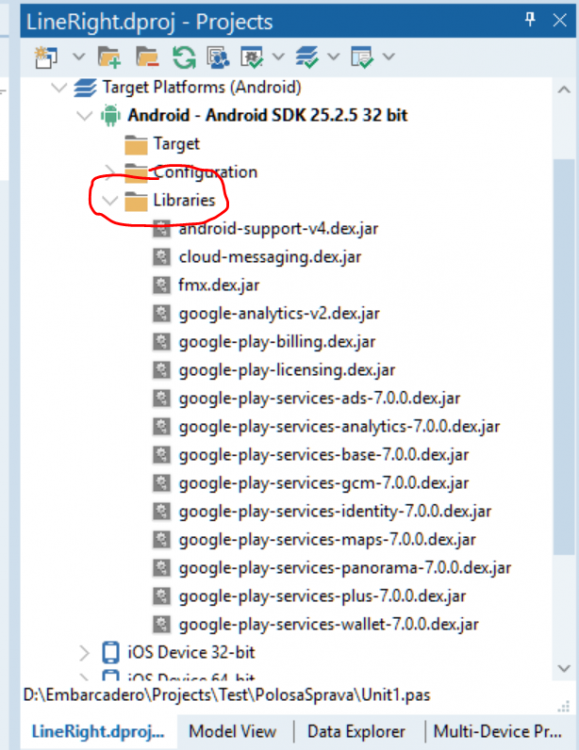This screenshot has height=750, width=579.
Task: Click gear icon beside cloud-messaging.dex.jar
Action: [161, 257]
